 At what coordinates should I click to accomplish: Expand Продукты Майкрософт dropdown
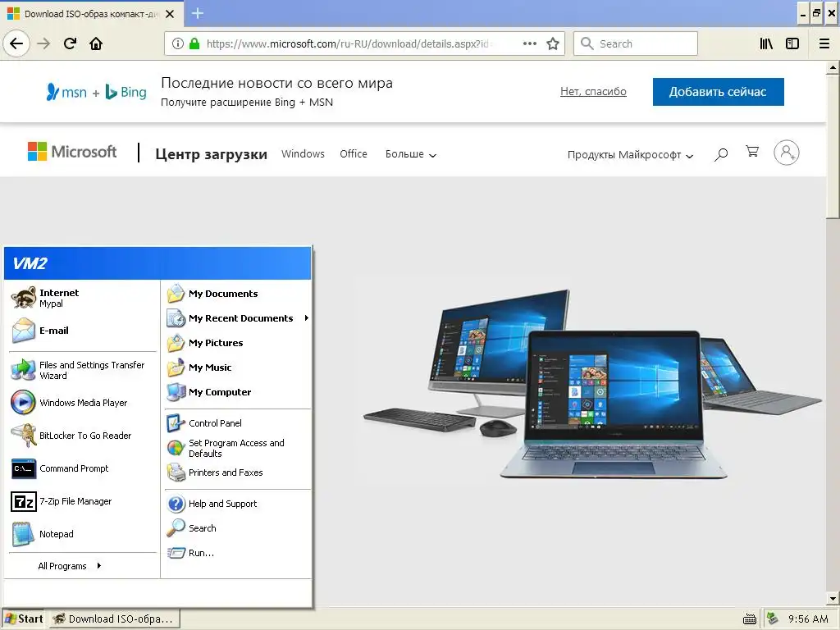(631, 155)
